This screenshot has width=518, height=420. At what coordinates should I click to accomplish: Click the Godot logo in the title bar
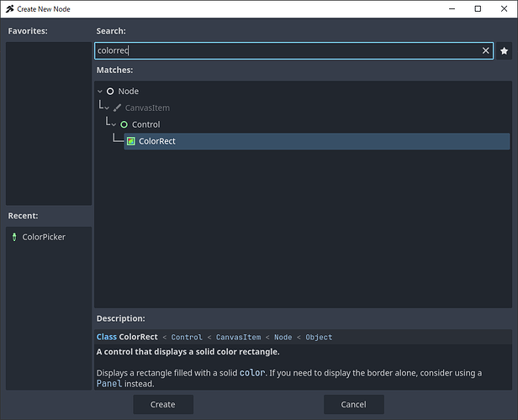(8, 8)
